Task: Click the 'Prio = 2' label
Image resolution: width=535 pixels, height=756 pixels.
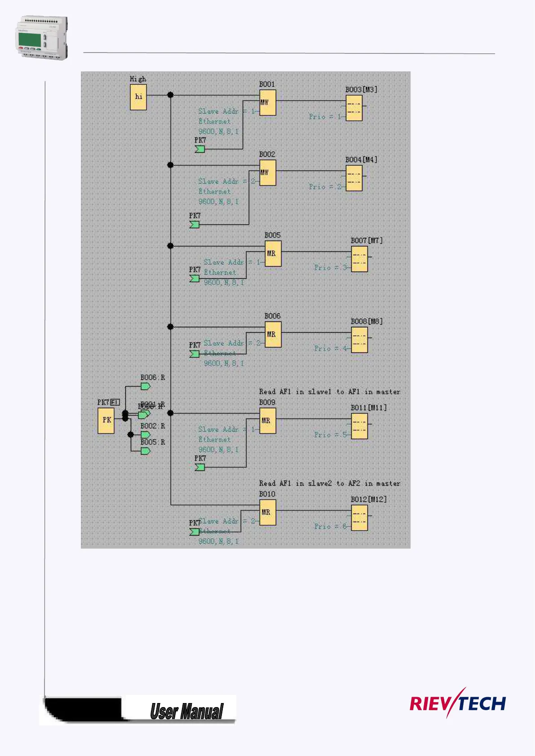Action: point(325,187)
